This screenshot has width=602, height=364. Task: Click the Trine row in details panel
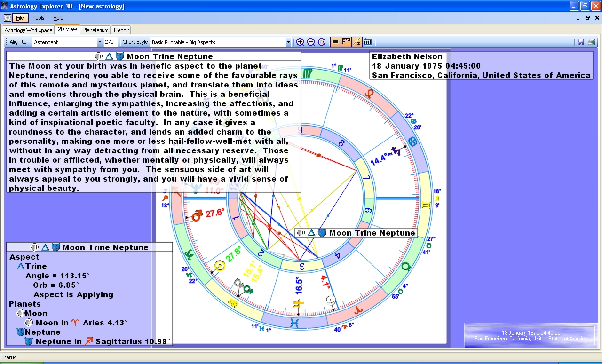[32, 266]
